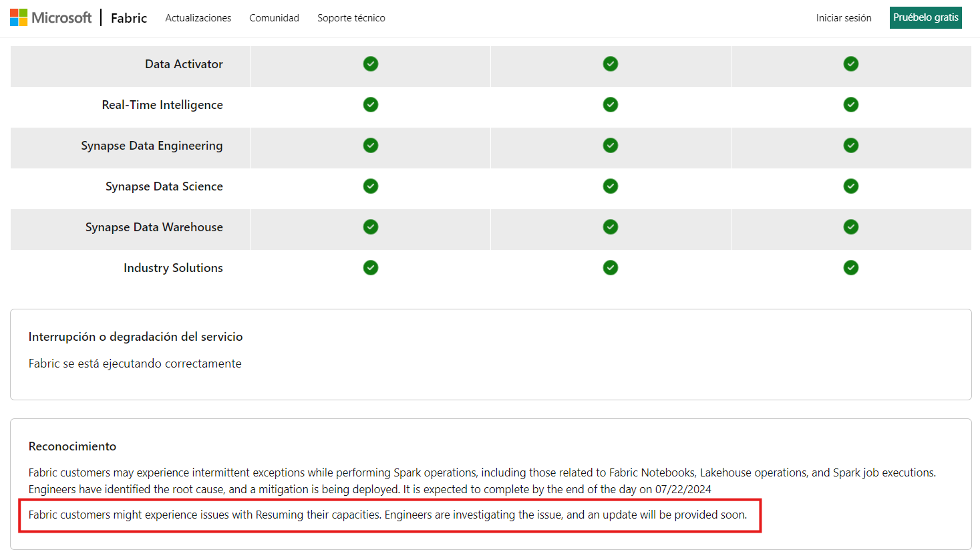Click Data Activator first column status checkmark

371,63
